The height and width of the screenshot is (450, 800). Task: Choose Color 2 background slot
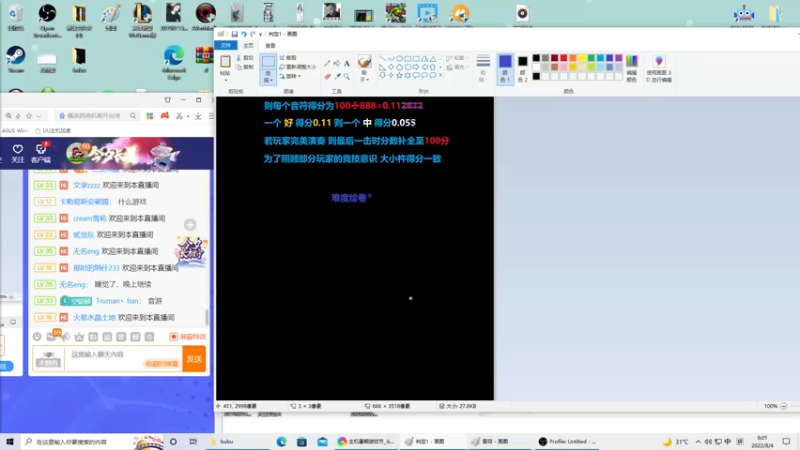522,68
